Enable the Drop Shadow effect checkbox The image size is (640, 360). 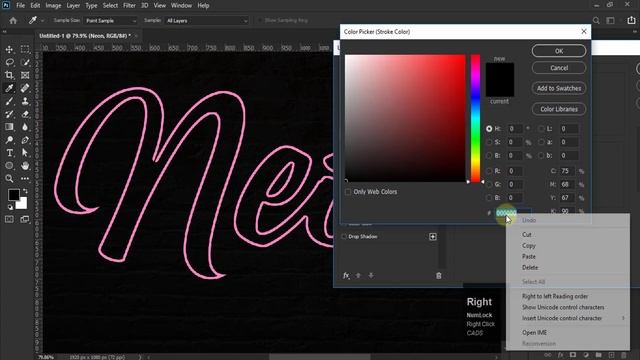[x=344, y=237]
